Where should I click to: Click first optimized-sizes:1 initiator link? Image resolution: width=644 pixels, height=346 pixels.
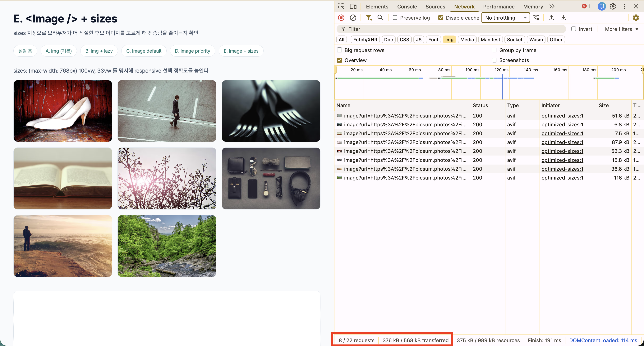click(x=562, y=116)
